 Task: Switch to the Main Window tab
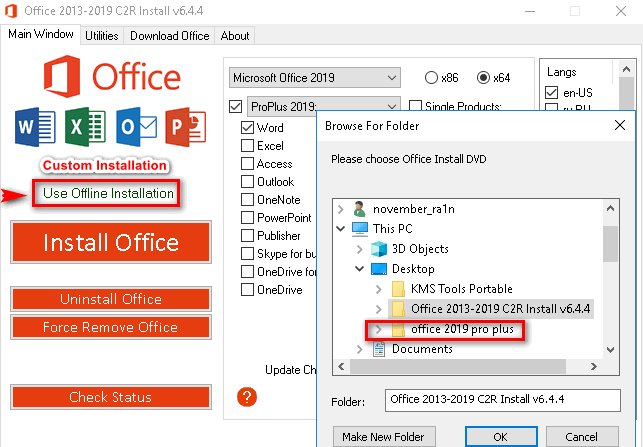coord(41,34)
